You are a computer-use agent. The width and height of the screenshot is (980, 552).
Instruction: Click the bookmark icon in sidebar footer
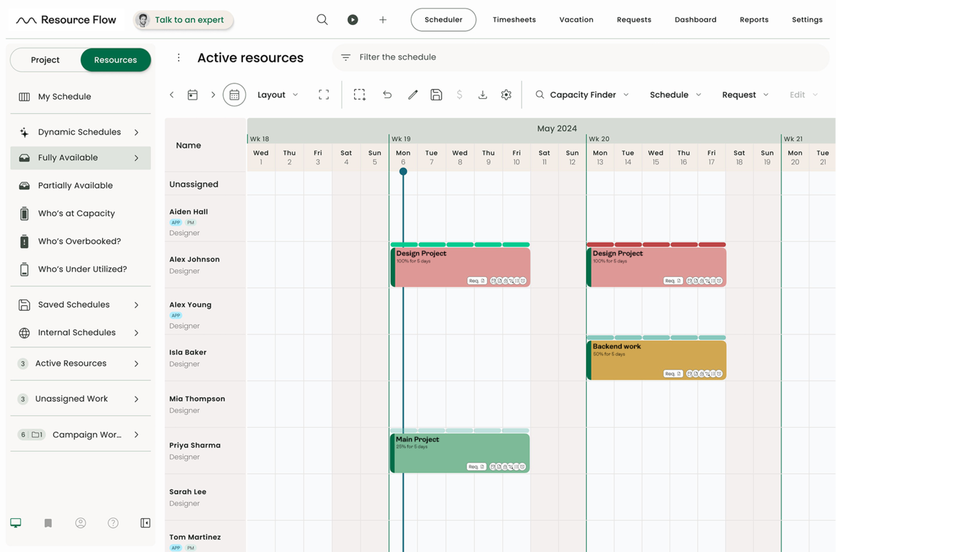(x=48, y=523)
